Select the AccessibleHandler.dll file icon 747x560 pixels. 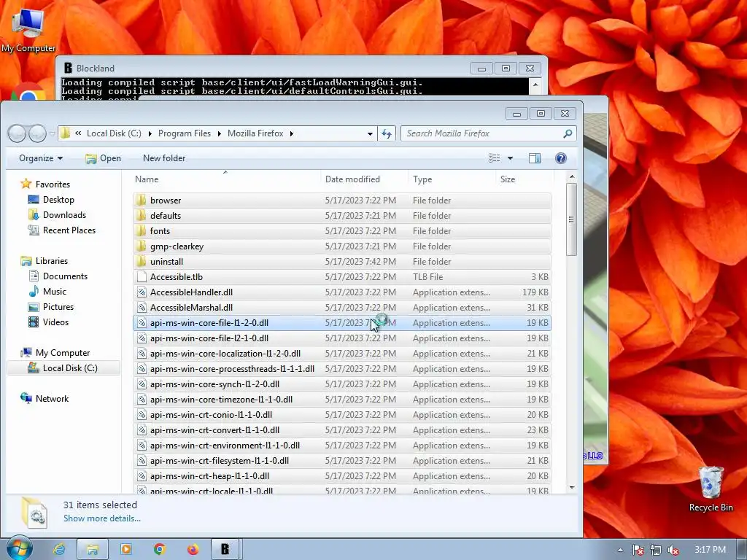(x=141, y=292)
